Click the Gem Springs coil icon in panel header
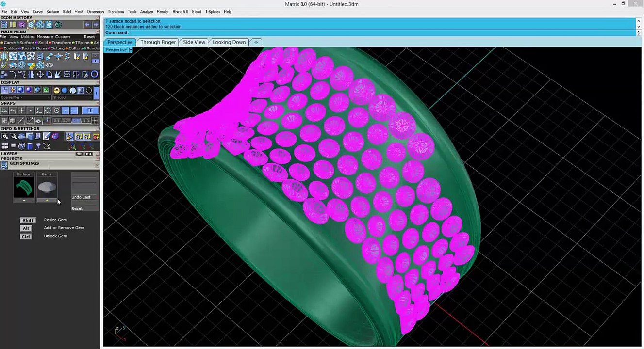Viewport: 644px width, 349px height. click(x=4, y=165)
